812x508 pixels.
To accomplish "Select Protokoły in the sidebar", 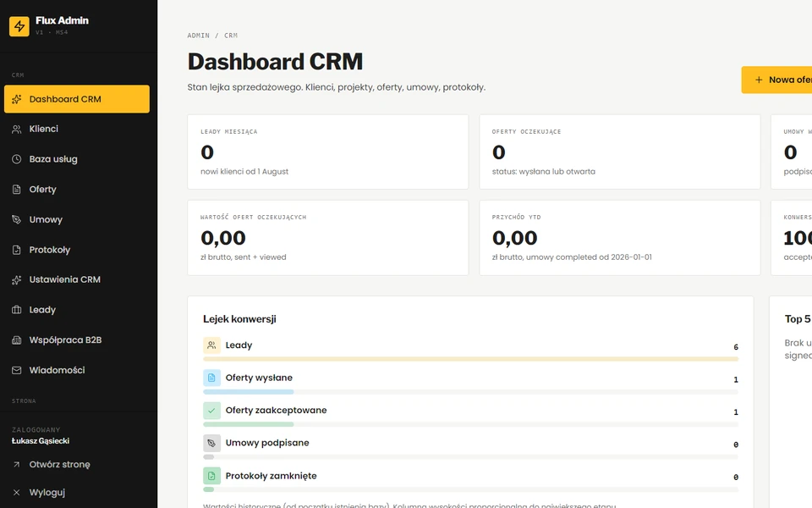I will coord(77,250).
